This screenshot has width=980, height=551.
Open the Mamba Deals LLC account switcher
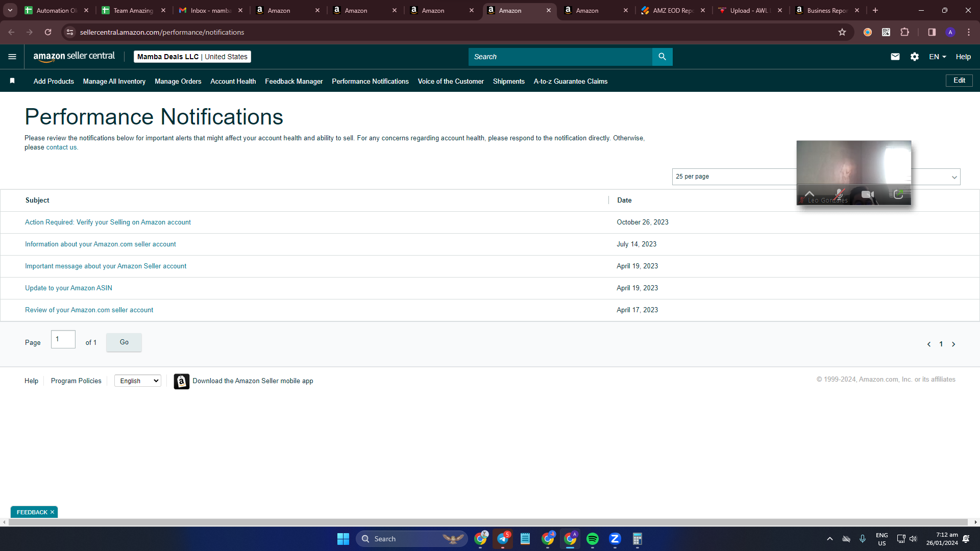pos(192,57)
